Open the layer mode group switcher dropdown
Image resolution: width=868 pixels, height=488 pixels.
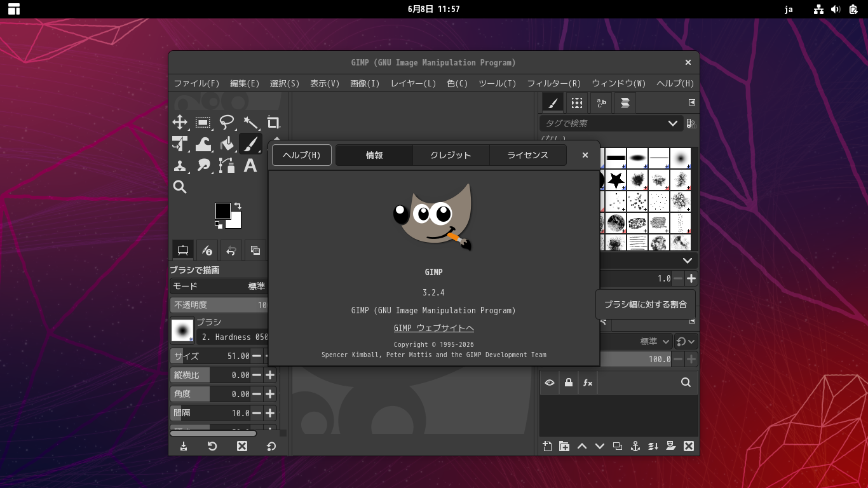click(x=686, y=342)
